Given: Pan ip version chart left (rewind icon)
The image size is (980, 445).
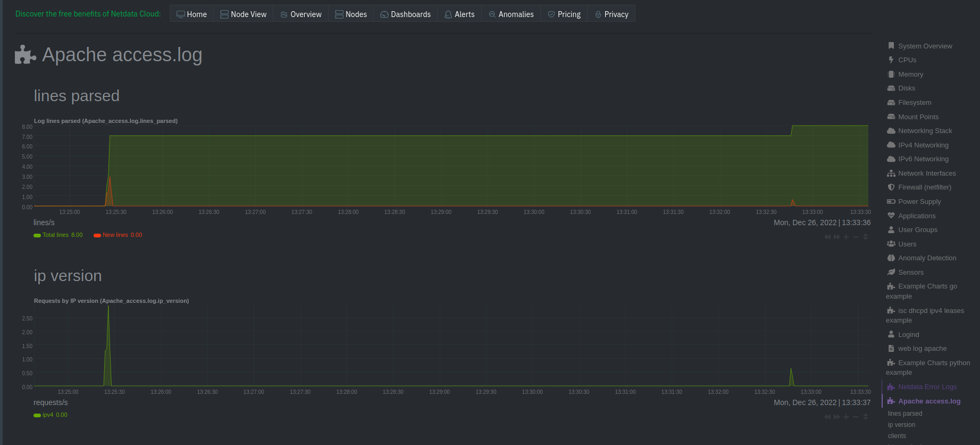Looking at the screenshot, I should [827, 417].
